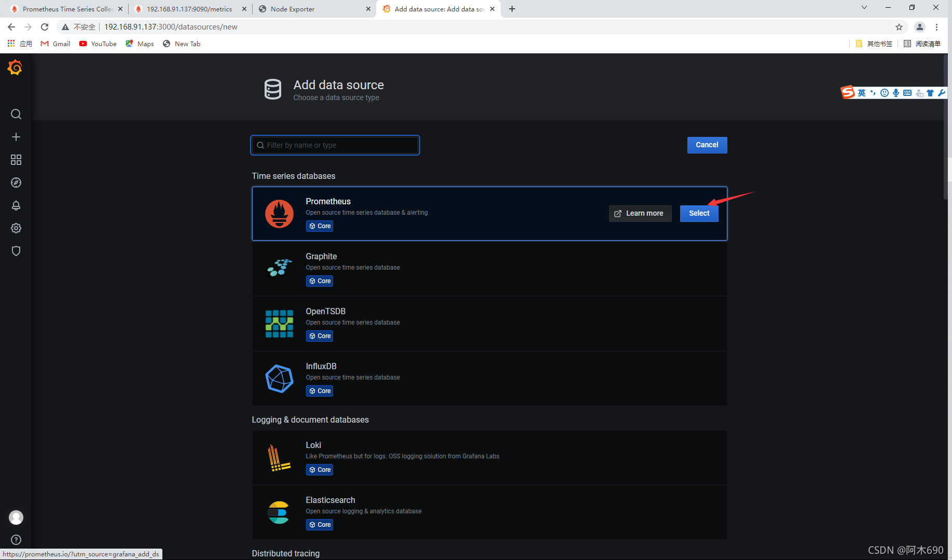Bookmark this page with star icon
Screen dimensions: 952x560
899,27
